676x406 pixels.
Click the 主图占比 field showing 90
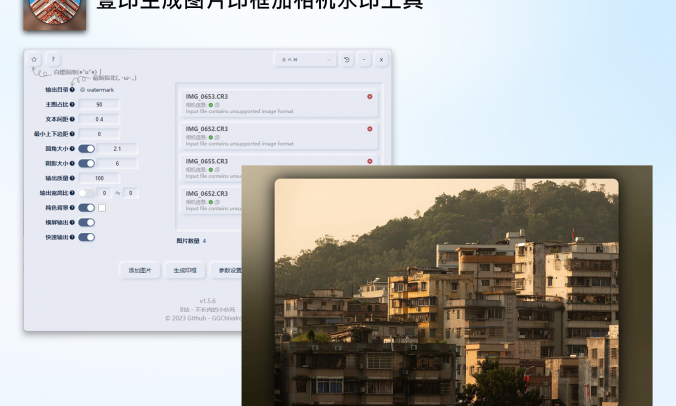click(x=99, y=104)
